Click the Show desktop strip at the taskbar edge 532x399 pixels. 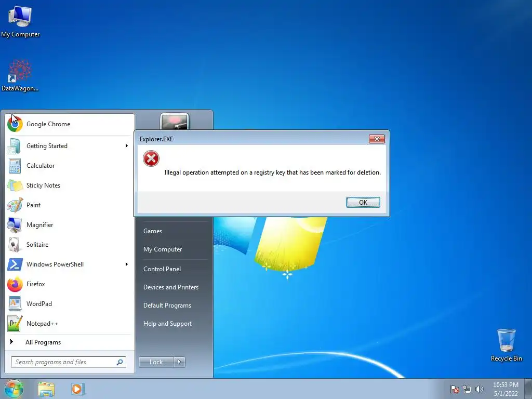click(x=528, y=389)
